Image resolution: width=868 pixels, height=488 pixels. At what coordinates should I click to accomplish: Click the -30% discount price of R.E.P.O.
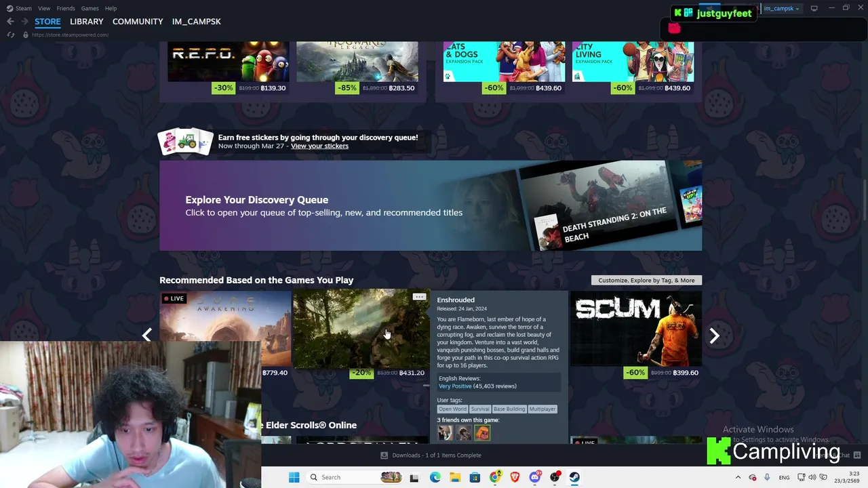point(249,88)
